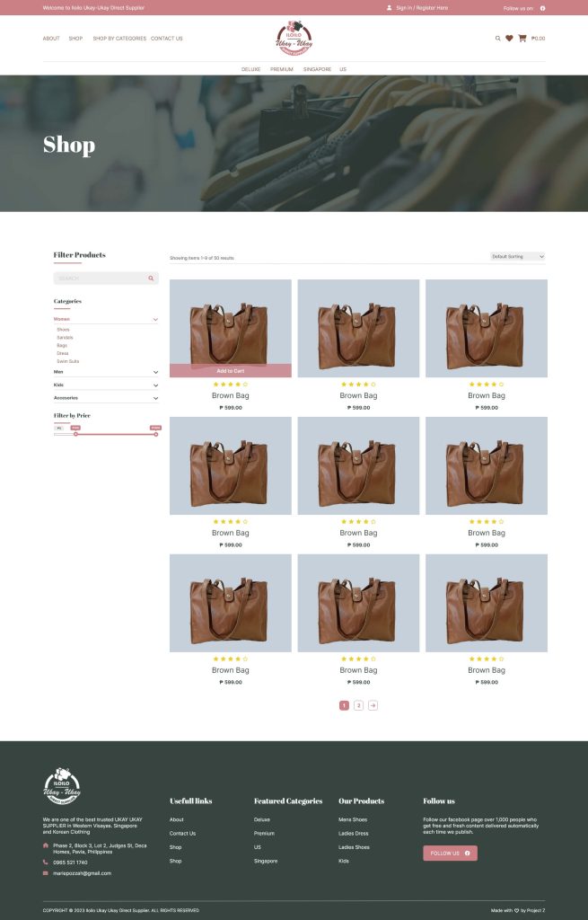This screenshot has width=588, height=920.
Task: Click the right handle of price slider
Action: tap(155, 434)
